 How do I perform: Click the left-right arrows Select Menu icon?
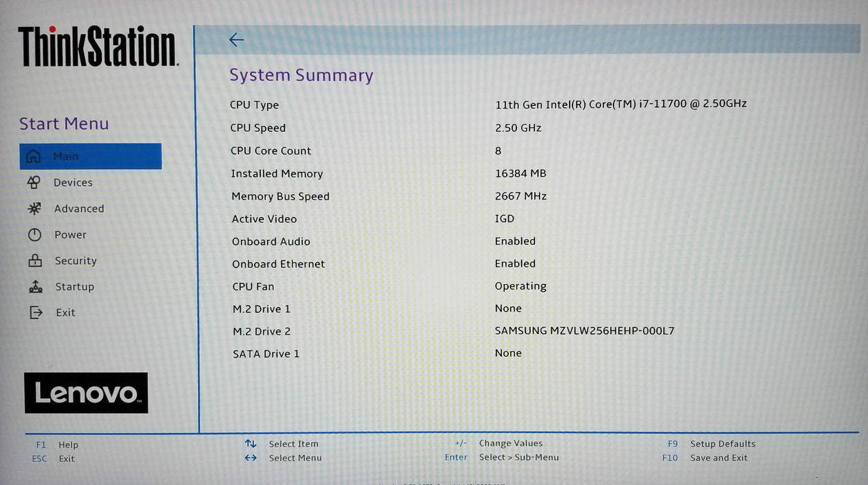[251, 458]
